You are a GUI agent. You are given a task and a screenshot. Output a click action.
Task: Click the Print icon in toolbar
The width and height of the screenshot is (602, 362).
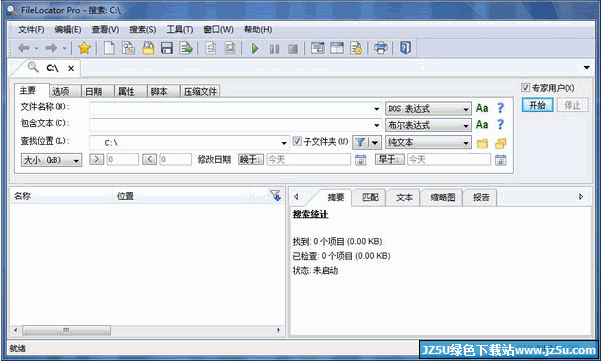tap(380, 48)
